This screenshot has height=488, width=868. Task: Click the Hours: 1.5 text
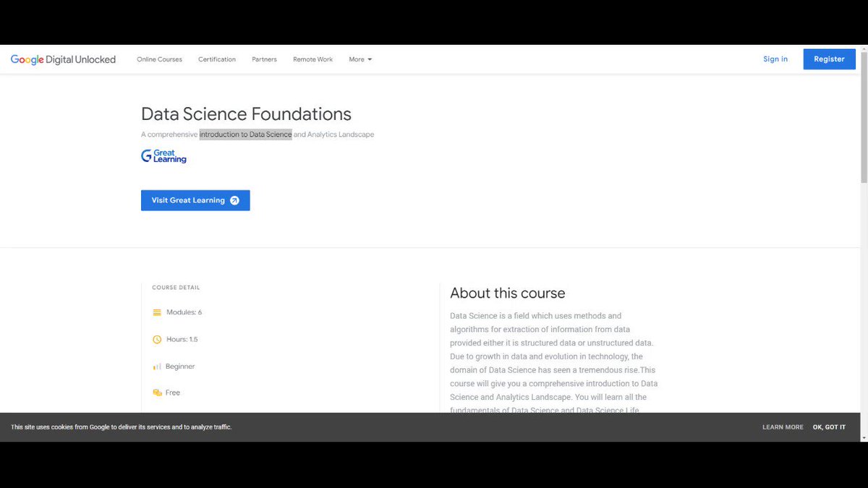coord(182,339)
